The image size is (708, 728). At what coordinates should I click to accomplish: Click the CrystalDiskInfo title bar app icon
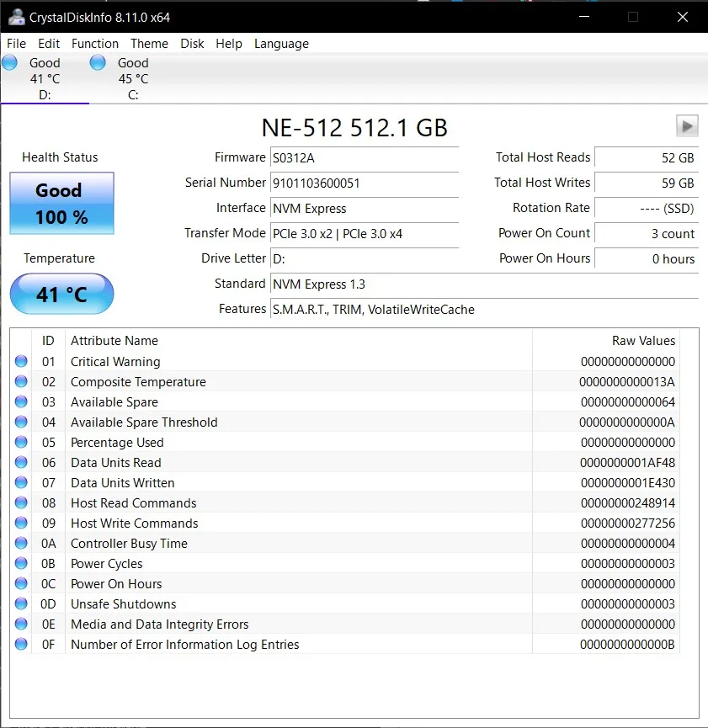pos(15,16)
